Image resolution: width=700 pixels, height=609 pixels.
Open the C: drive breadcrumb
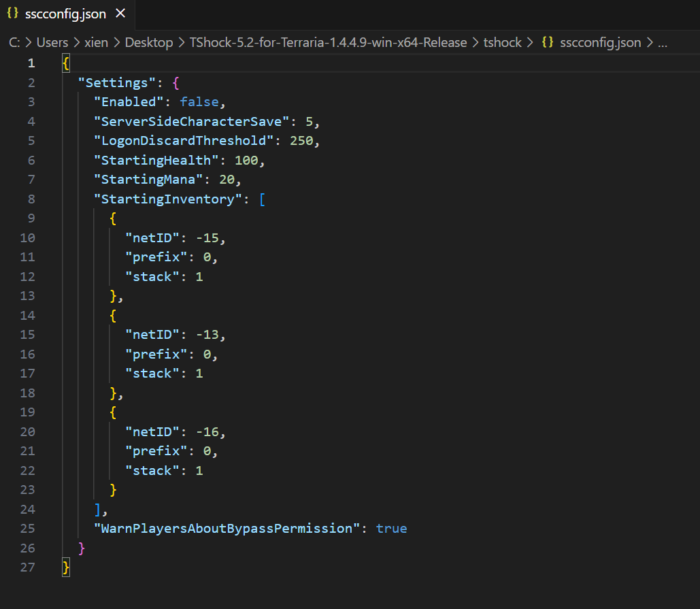tap(14, 43)
